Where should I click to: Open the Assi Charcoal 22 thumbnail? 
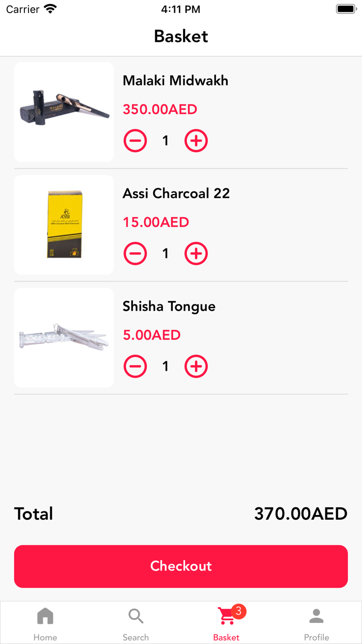coord(64,225)
